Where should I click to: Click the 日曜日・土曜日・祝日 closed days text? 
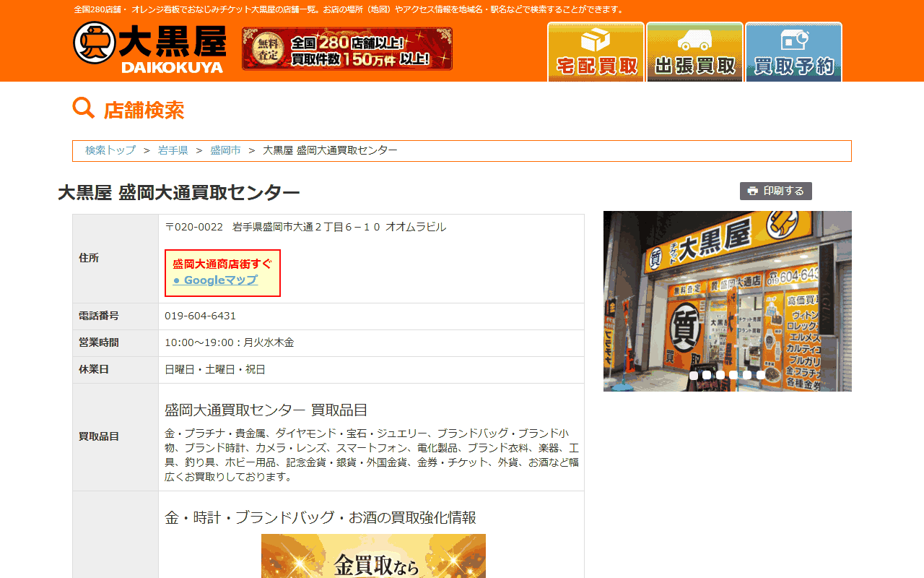[215, 369]
